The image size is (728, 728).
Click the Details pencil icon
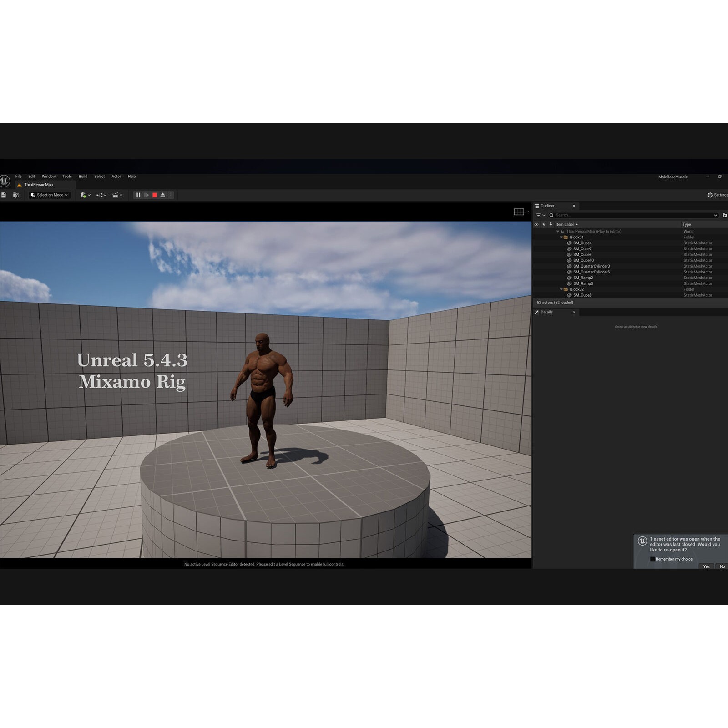tap(537, 313)
